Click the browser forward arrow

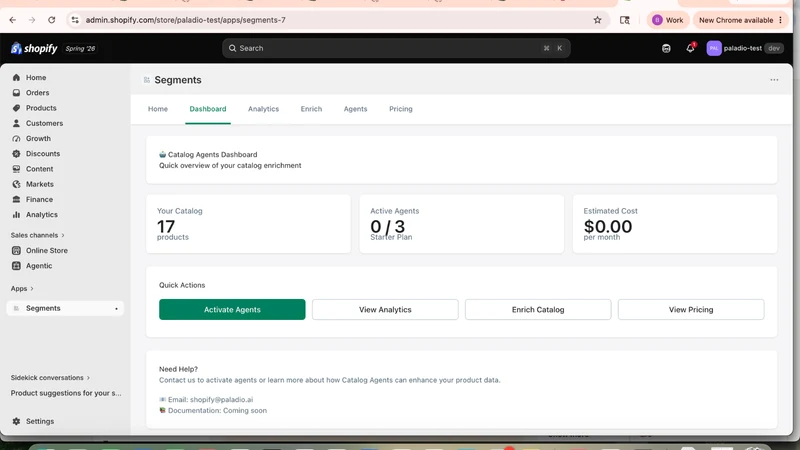click(x=32, y=20)
